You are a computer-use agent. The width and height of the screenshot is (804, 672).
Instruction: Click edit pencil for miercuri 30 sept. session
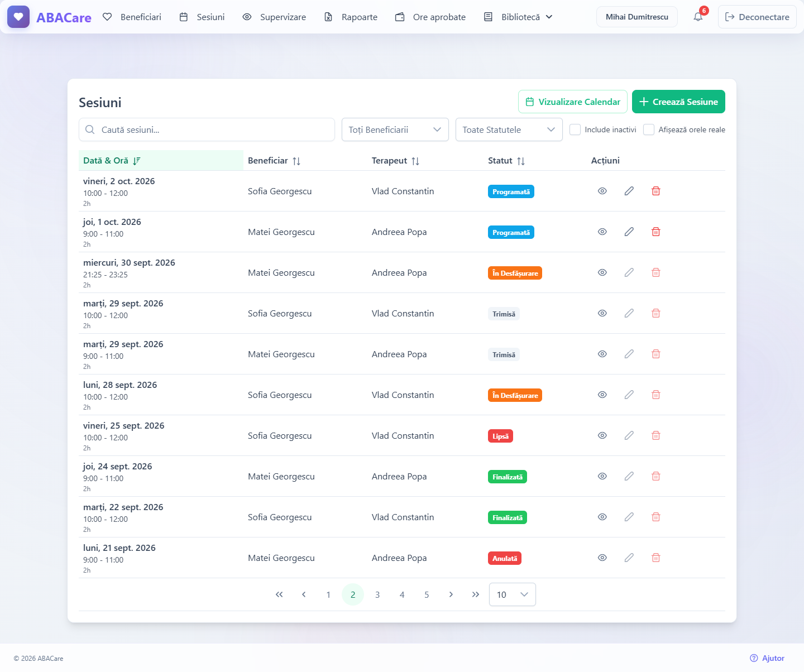coord(629,272)
